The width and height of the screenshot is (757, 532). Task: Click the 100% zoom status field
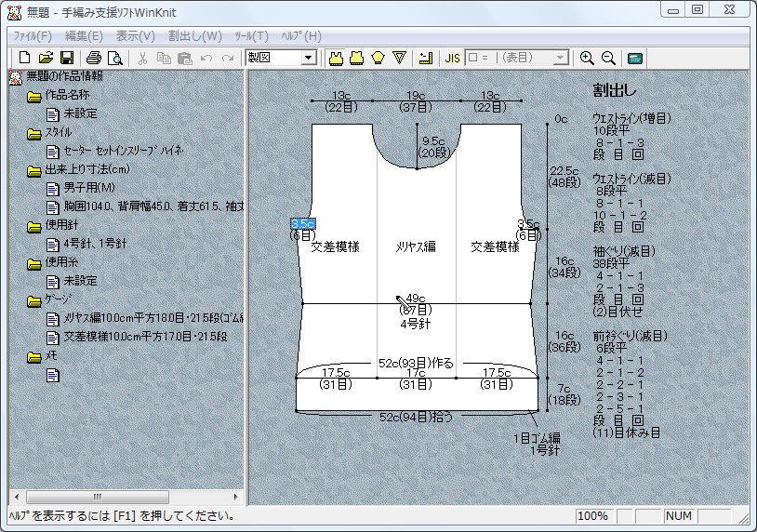594,516
